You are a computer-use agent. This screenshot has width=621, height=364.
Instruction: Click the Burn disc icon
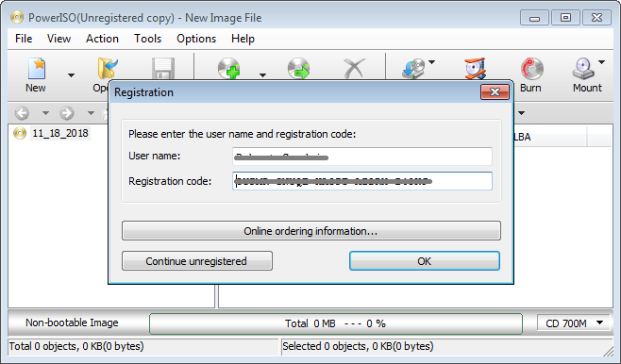click(x=531, y=69)
